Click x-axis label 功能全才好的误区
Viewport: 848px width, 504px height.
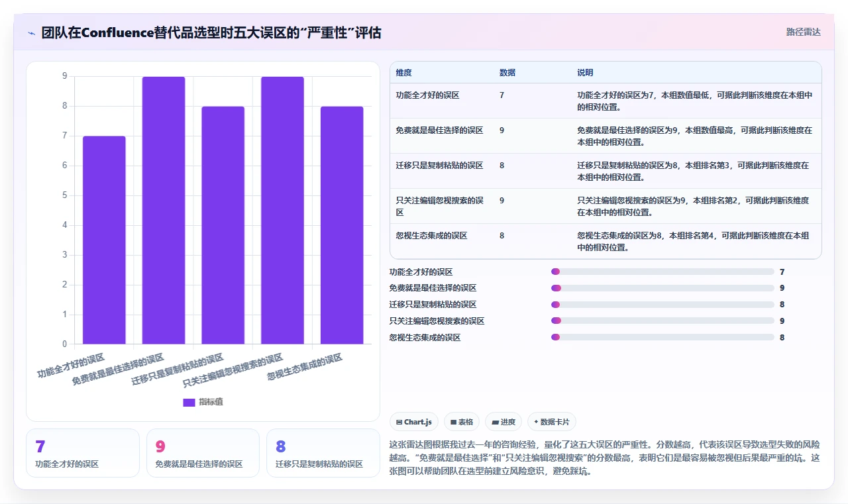click(x=71, y=366)
